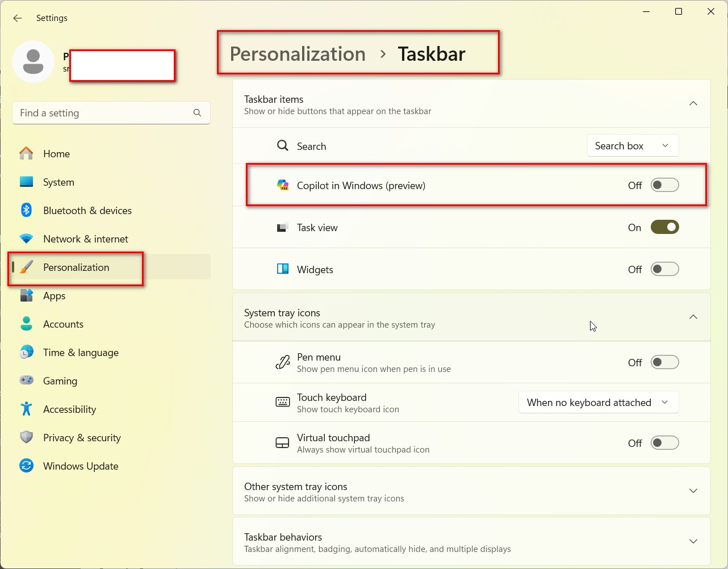
Task: Select the Search magnifier icon
Action: point(282,145)
